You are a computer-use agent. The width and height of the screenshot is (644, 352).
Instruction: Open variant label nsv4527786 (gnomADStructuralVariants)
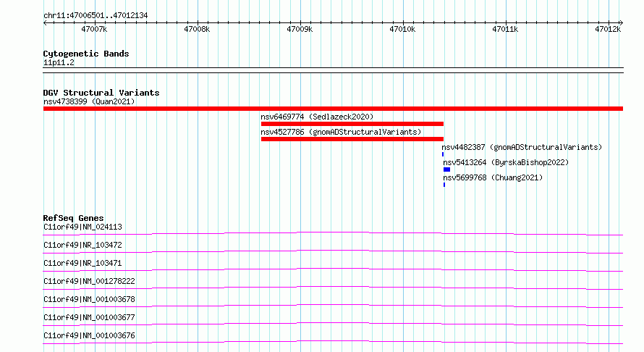(341, 132)
